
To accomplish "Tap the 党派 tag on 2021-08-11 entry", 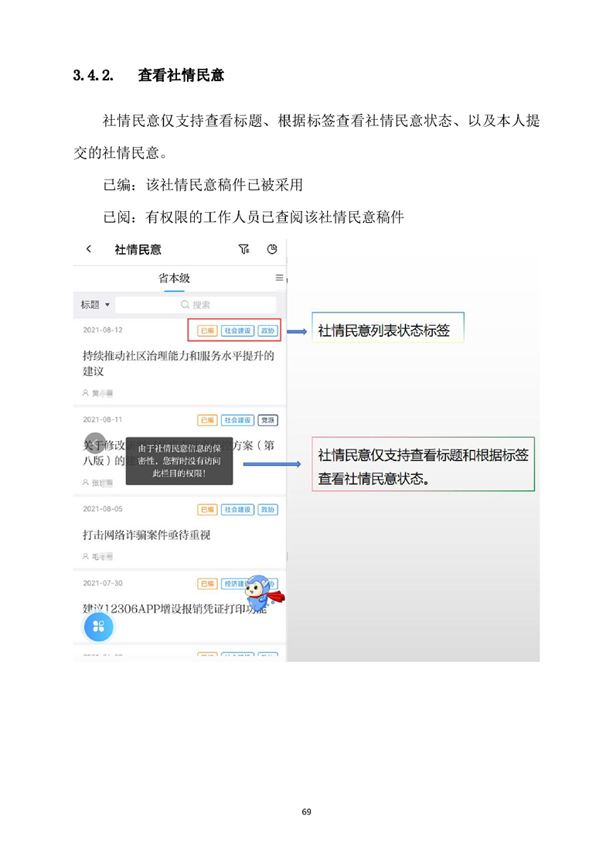I will point(267,420).
